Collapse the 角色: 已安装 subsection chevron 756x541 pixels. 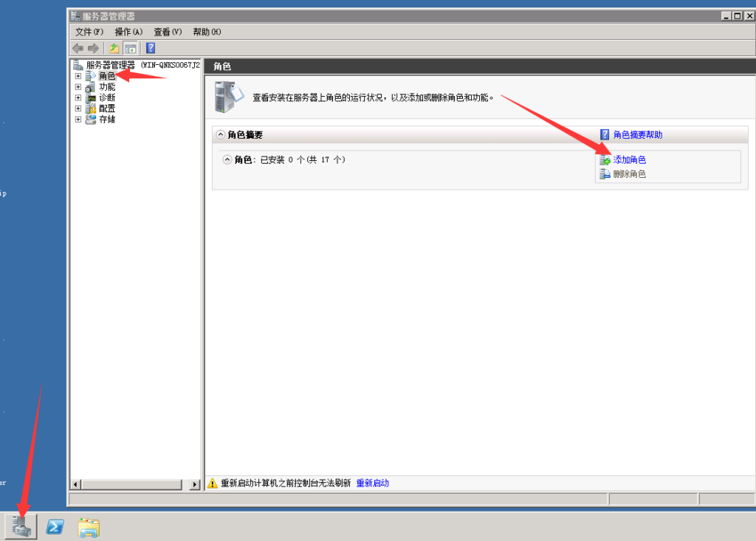click(x=227, y=159)
